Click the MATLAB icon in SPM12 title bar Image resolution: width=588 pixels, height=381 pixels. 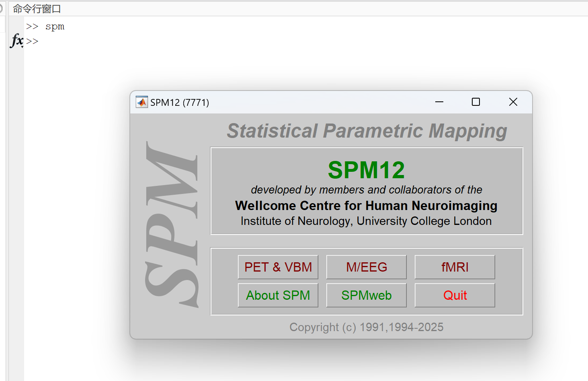(141, 102)
